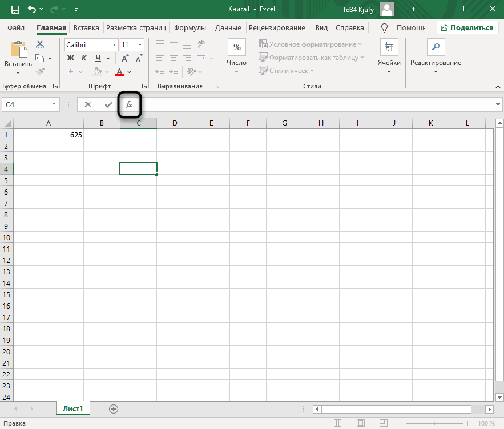Viewport: 504px width, 429px height.
Task: Toggle underline formatting (Ч)
Action: pos(98,58)
